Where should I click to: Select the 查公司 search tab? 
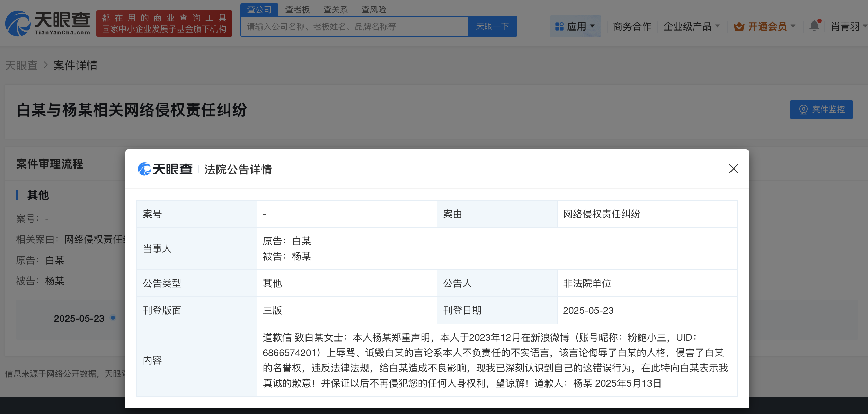(259, 10)
